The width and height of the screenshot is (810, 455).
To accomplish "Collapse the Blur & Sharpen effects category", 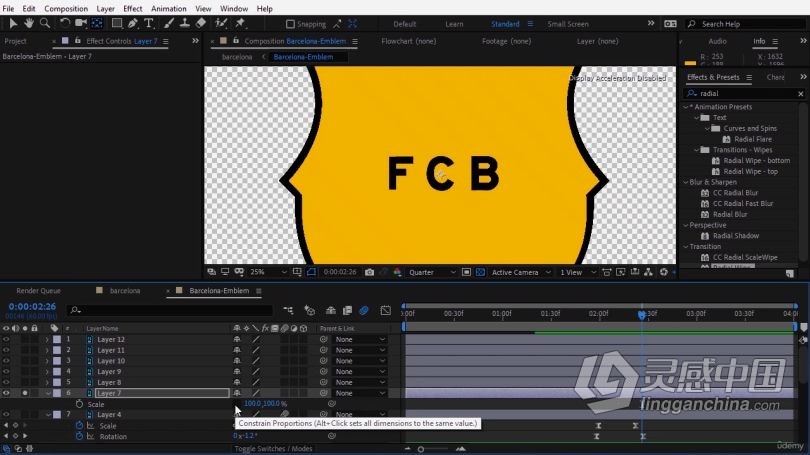I will tap(686, 182).
